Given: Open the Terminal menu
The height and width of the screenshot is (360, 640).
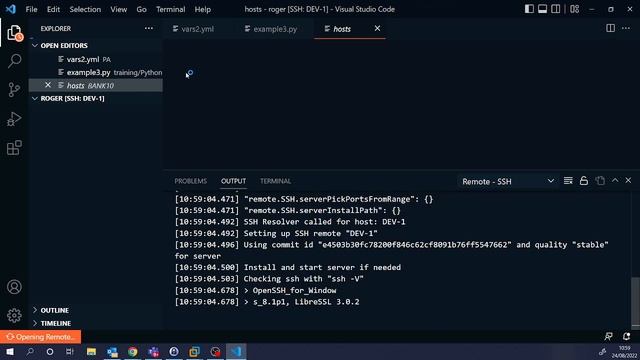Looking at the screenshot, I should click(x=170, y=9).
